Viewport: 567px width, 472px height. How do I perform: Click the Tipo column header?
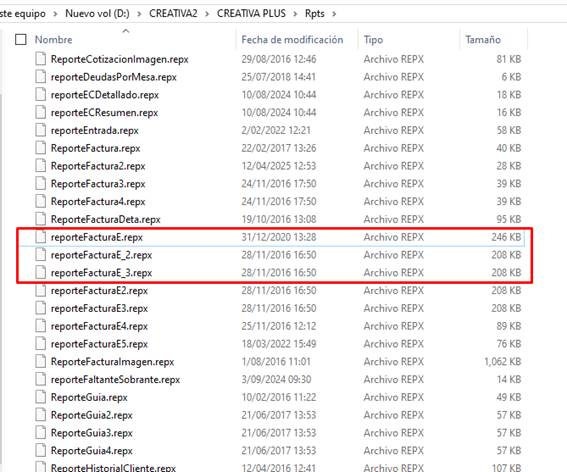click(373, 39)
